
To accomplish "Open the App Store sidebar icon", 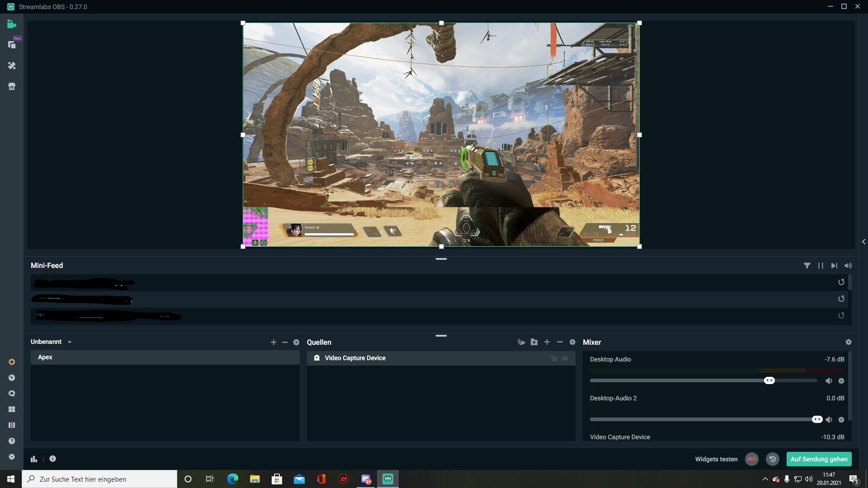I will pos(12,86).
